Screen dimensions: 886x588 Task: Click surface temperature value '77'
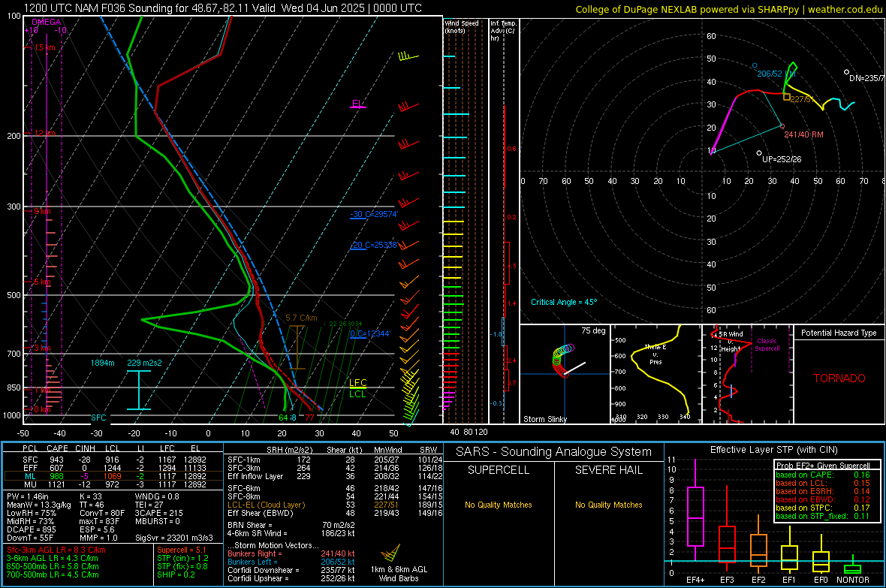point(309,418)
